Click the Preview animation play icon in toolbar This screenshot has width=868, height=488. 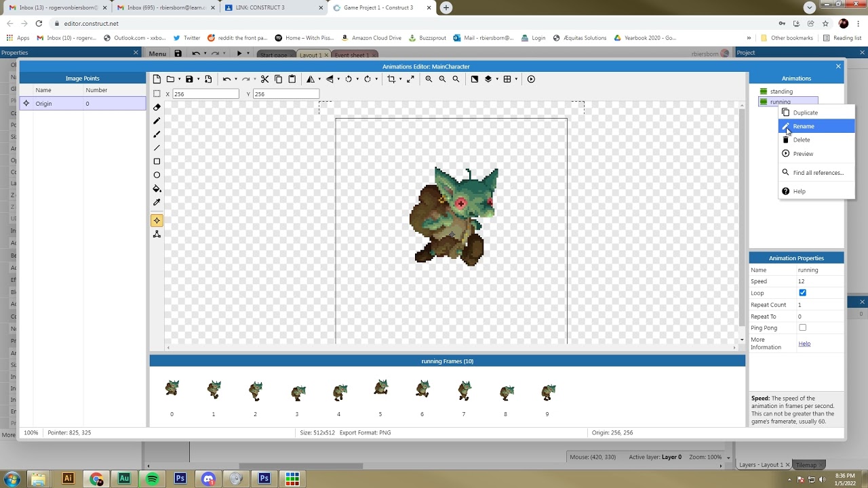click(531, 79)
